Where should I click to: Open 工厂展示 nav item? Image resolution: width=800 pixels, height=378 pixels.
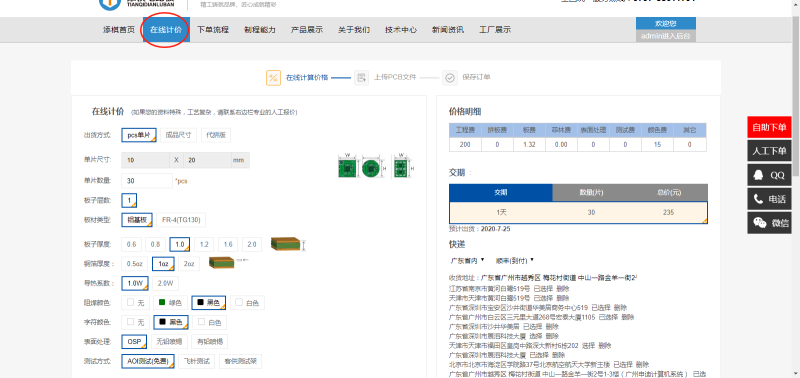coord(494,30)
